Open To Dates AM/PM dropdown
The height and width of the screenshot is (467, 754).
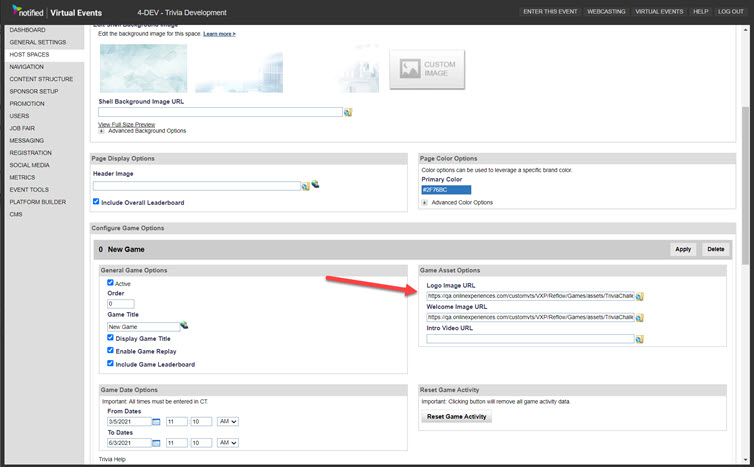227,442
